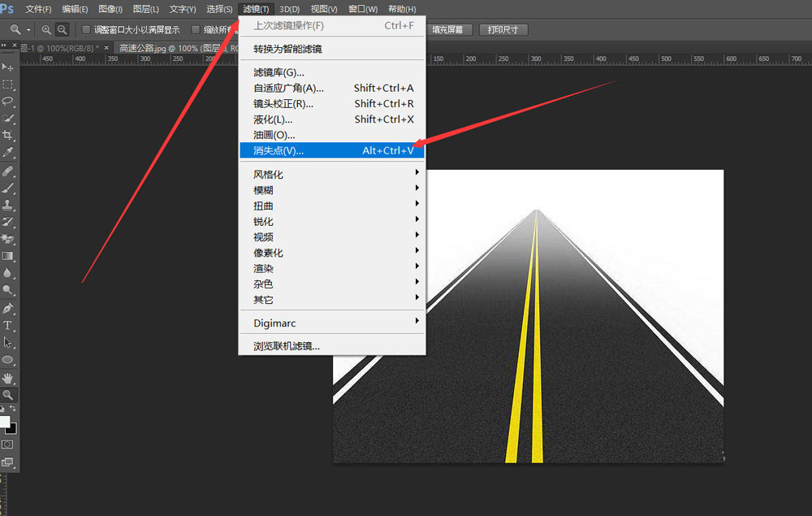Open the 图像(I) menu
Image resolution: width=812 pixels, height=516 pixels.
[x=110, y=9]
